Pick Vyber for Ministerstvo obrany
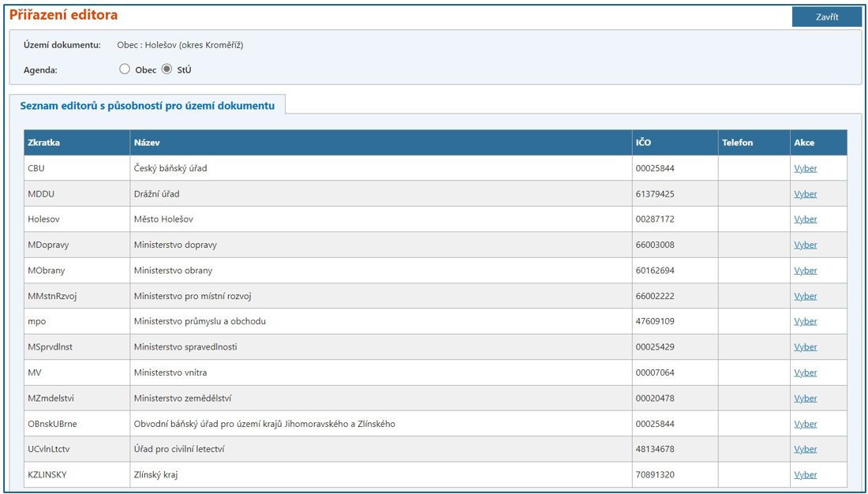The height and width of the screenshot is (494, 868). click(x=805, y=271)
